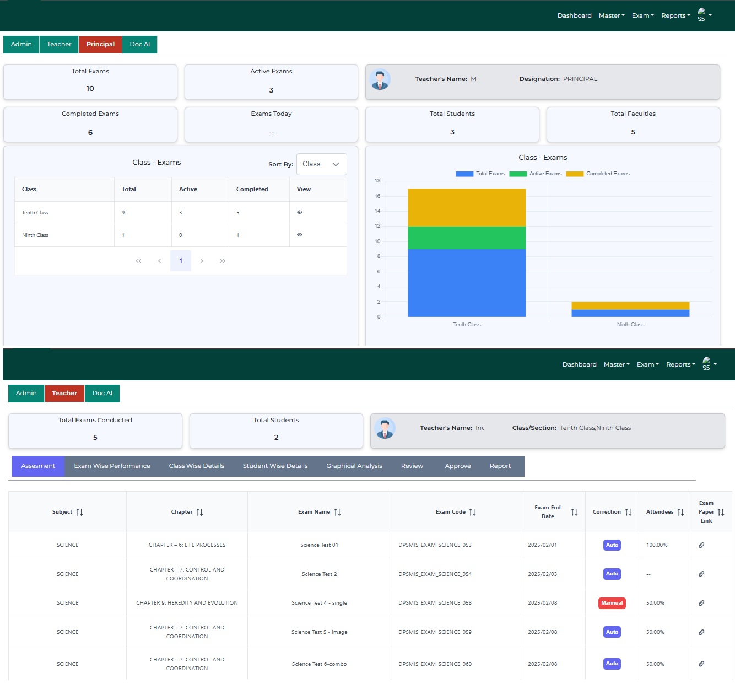This screenshot has width=735, height=700.
Task: Sort by Exam Code column arrows
Action: click(472, 512)
